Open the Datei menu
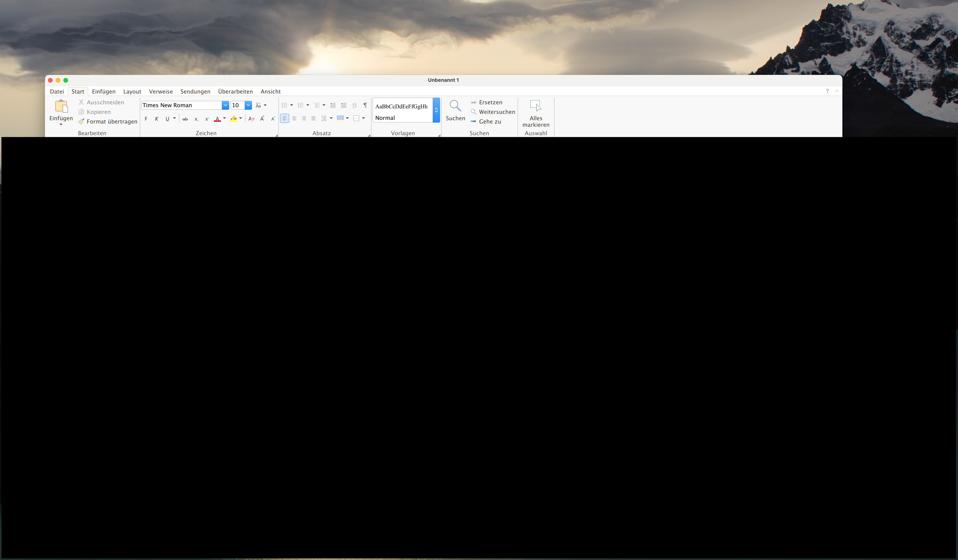958x560 pixels. click(x=57, y=92)
